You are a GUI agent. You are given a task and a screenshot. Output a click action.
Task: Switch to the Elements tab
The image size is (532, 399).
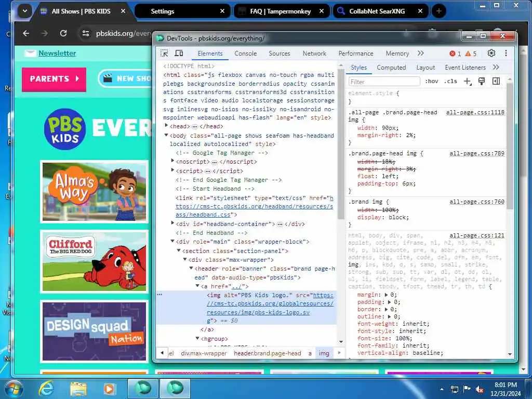tap(210, 54)
